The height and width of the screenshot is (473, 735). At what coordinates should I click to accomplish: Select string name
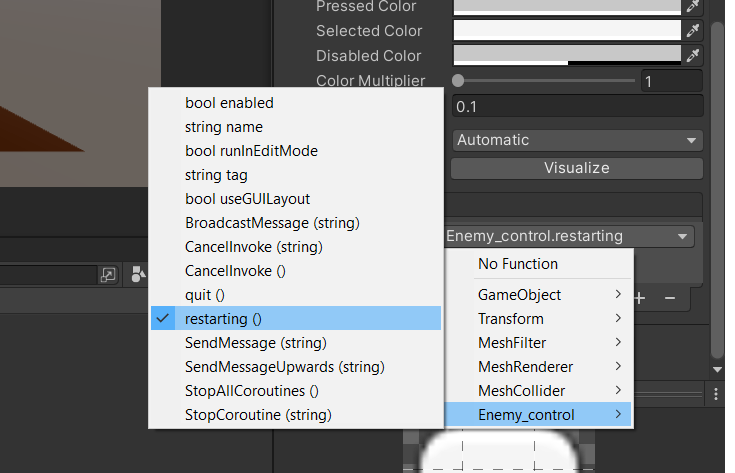click(296, 127)
